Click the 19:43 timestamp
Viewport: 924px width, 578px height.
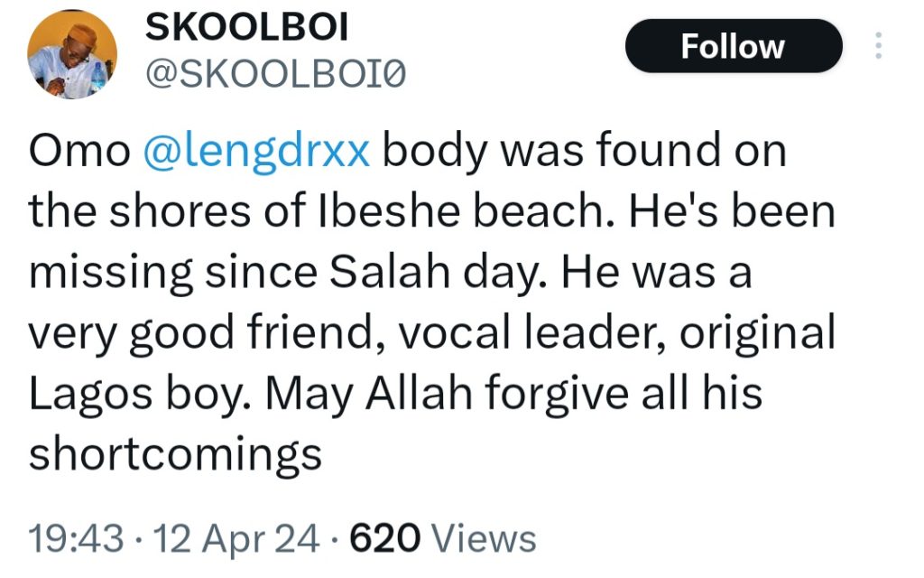76,539
